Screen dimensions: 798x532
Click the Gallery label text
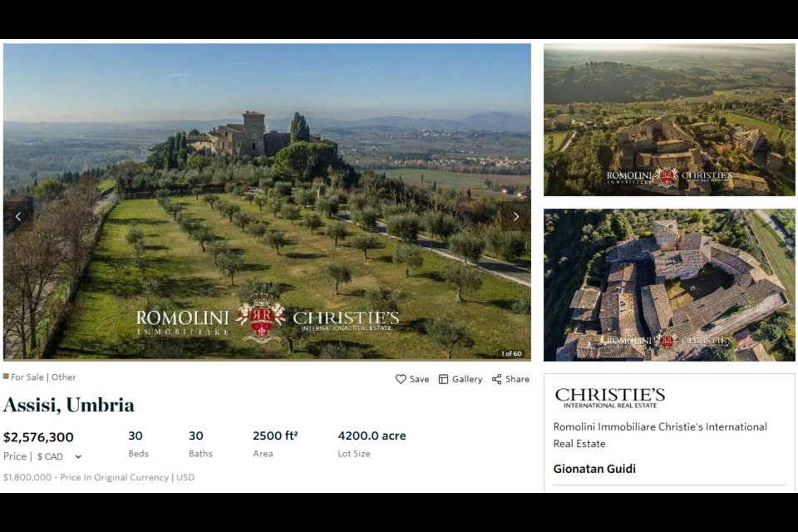point(467,379)
